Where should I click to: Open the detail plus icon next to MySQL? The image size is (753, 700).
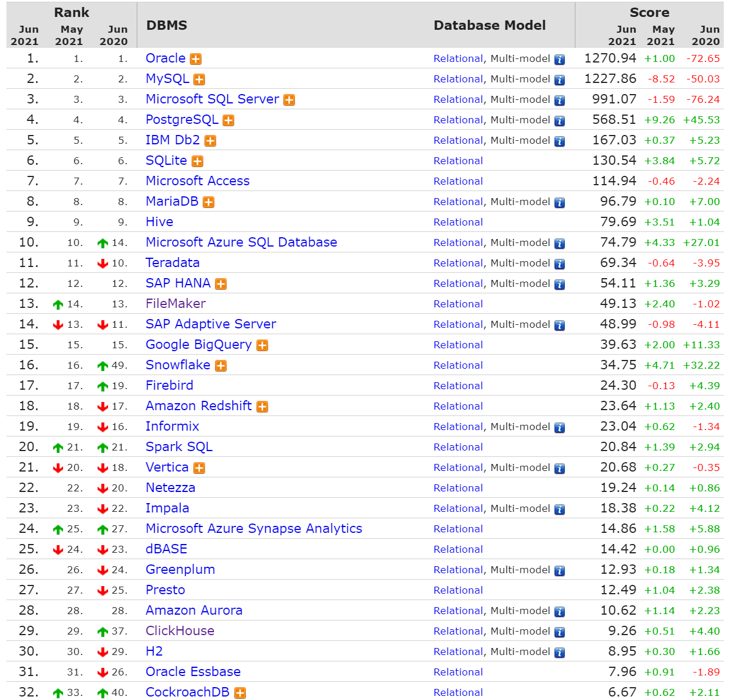(x=199, y=79)
